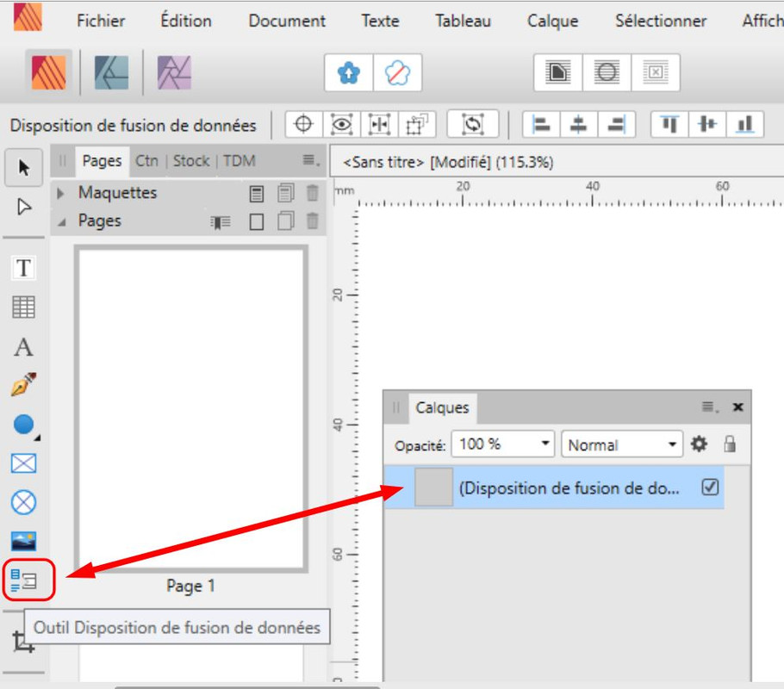Select the Calques panel tab

click(x=443, y=408)
